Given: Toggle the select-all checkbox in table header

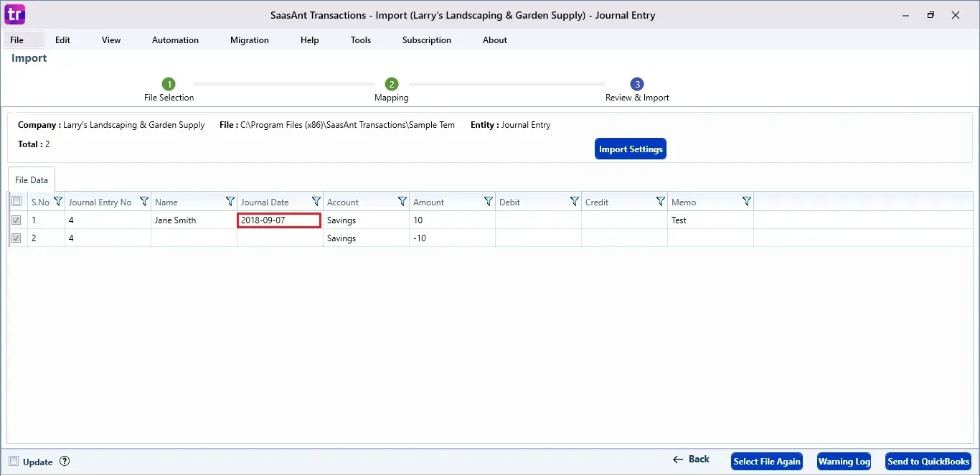Looking at the screenshot, I should 17,202.
